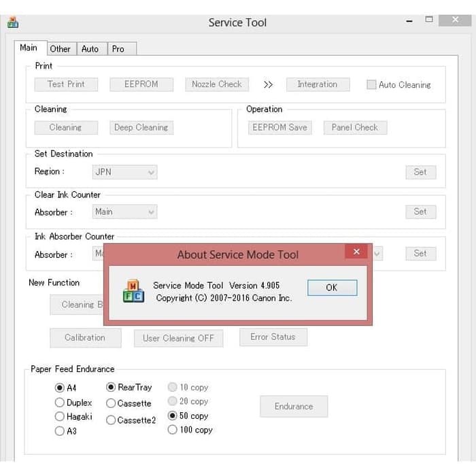Open the Other tab
The width and height of the screenshot is (476, 476).
coord(62,49)
